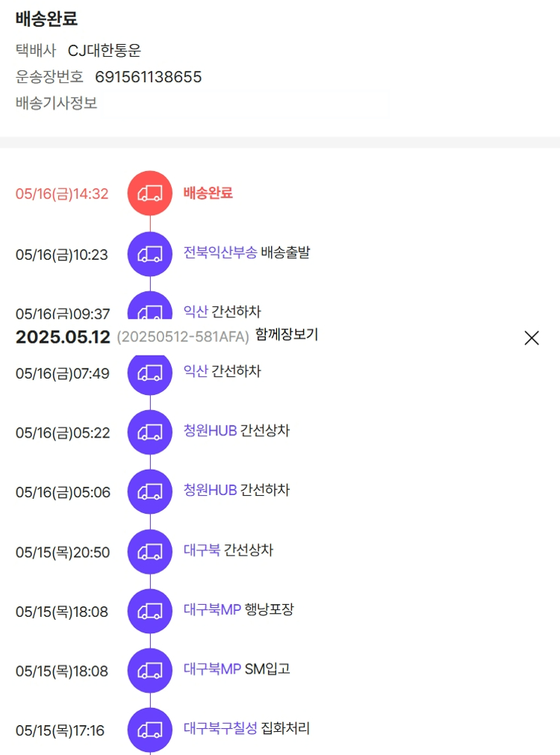Click the truck icon at 05/15 20:50
The width and height of the screenshot is (560, 755).
point(150,551)
